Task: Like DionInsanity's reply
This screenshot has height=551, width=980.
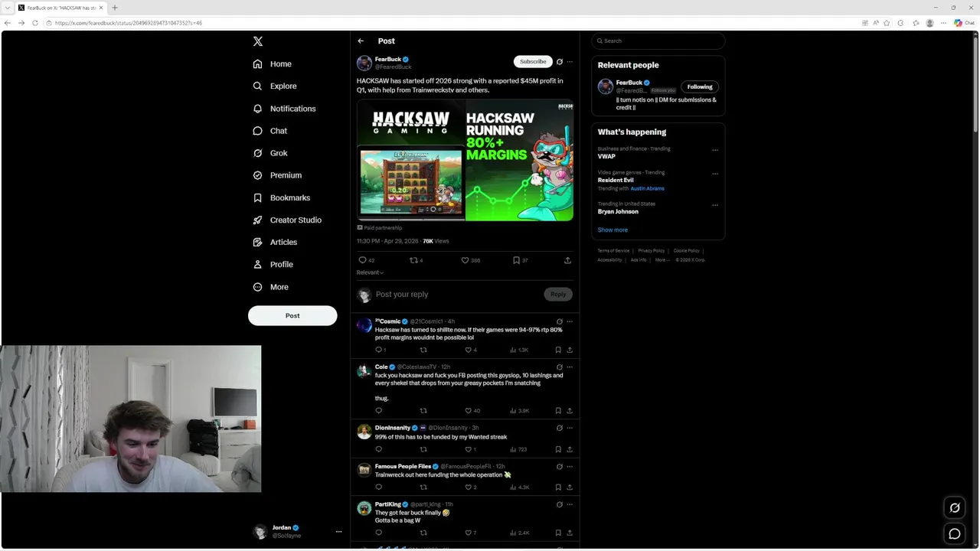Action: coord(471,449)
